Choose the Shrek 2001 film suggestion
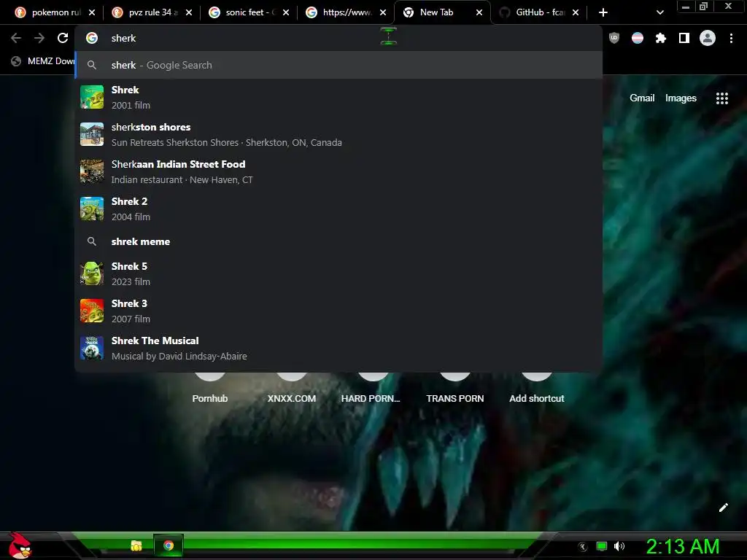This screenshot has height=560, width=747. click(x=338, y=97)
